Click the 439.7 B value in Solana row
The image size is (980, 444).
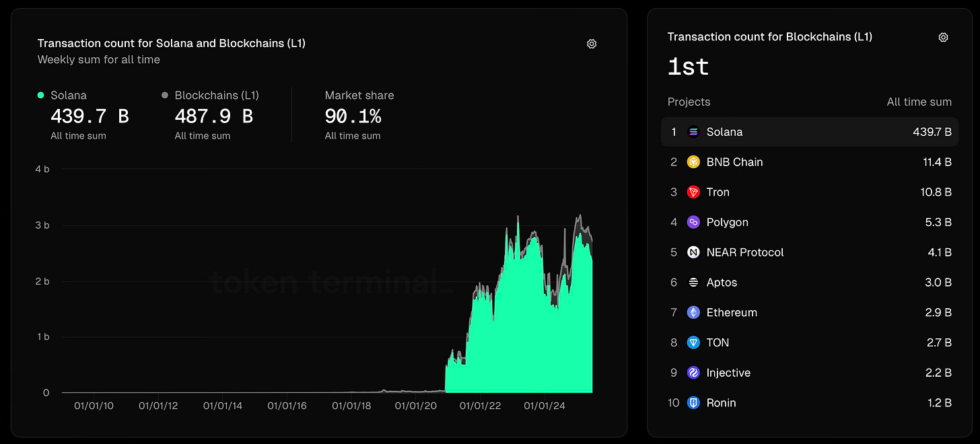(x=933, y=132)
